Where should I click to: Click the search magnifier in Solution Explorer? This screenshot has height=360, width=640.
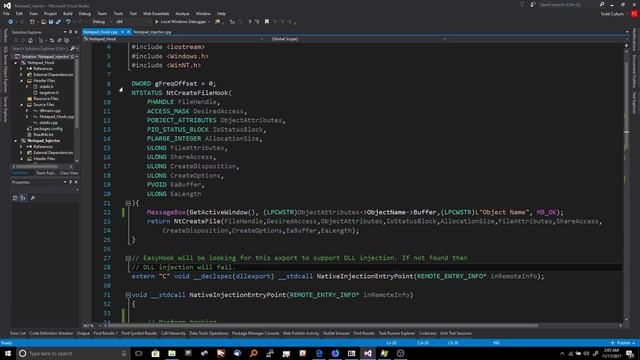[x=73, y=49]
